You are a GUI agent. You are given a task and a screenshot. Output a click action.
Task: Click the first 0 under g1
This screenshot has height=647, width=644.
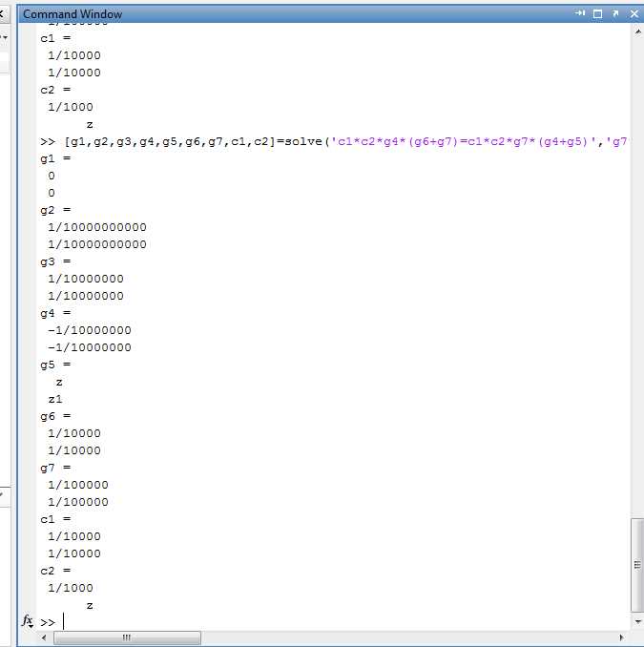coord(52,177)
